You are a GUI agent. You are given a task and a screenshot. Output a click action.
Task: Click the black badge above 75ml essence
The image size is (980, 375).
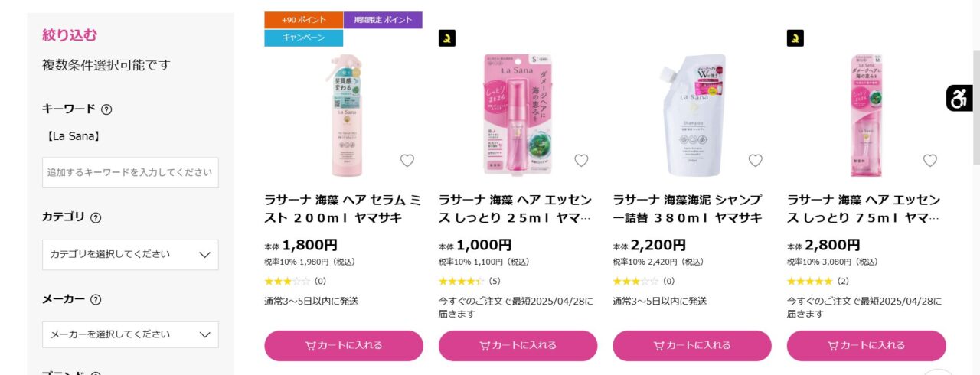(x=795, y=37)
